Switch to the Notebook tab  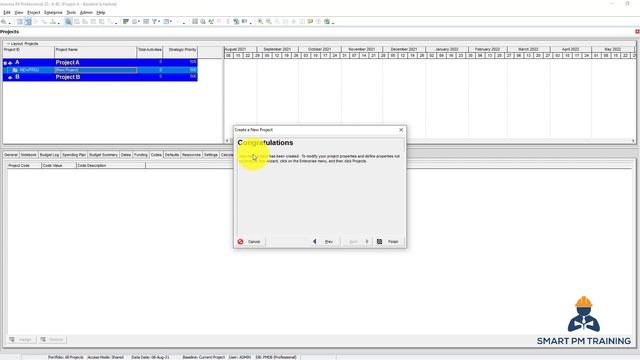click(29, 155)
